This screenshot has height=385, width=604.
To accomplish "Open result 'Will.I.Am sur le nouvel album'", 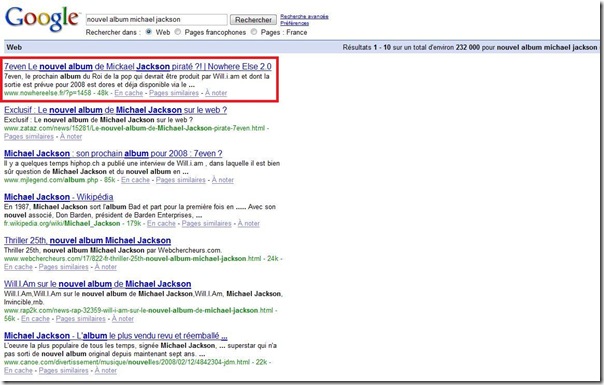I will pyautogui.click(x=97, y=284).
